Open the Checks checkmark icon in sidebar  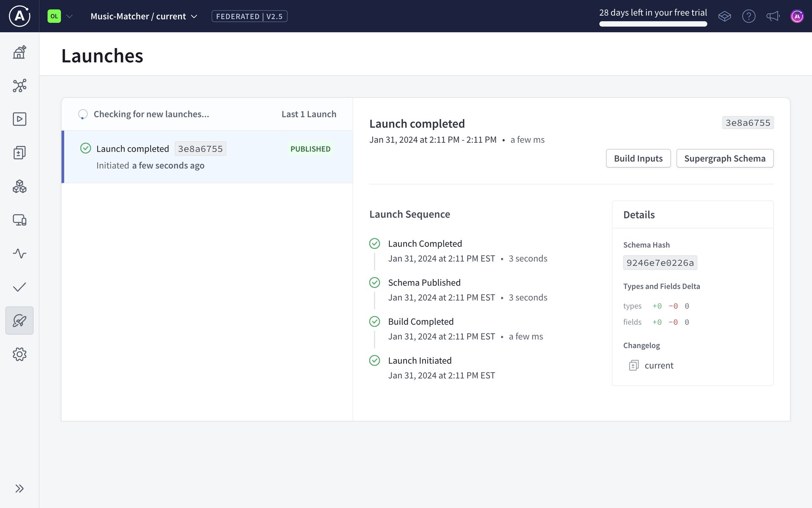(19, 287)
